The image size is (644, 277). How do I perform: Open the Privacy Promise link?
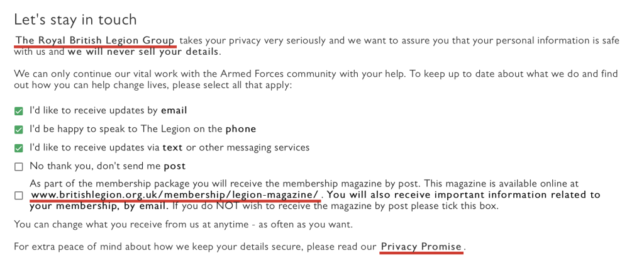421,247
